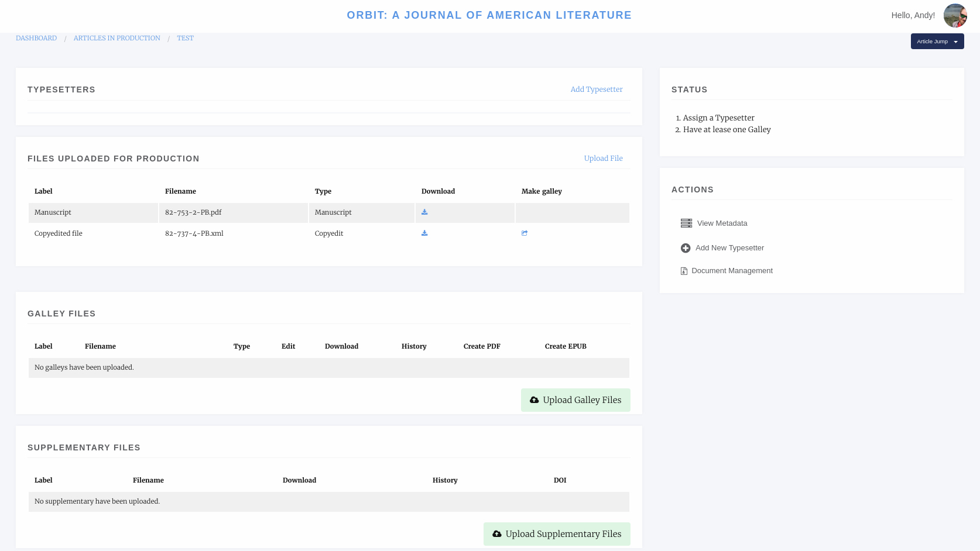
Task: Click the Add Typesetter link
Action: pyautogui.click(x=596, y=89)
